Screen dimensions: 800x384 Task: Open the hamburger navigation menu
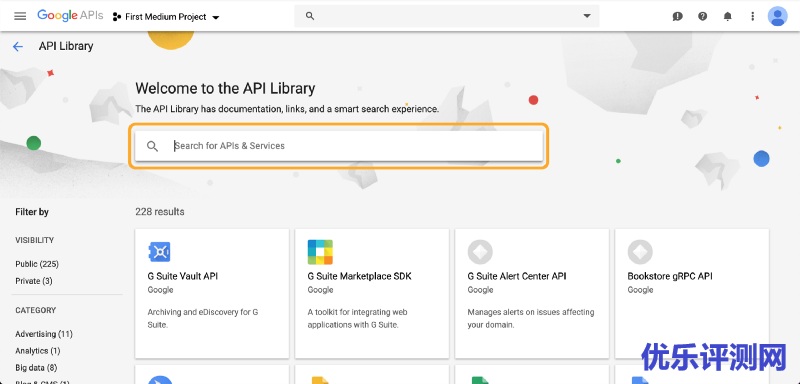point(20,16)
